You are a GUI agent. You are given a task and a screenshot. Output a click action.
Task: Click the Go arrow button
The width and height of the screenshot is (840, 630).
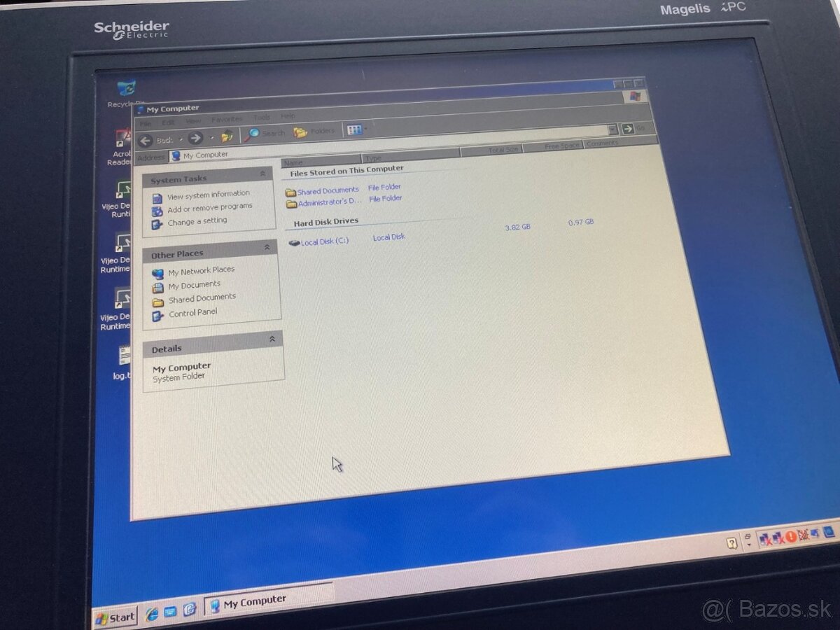point(628,128)
